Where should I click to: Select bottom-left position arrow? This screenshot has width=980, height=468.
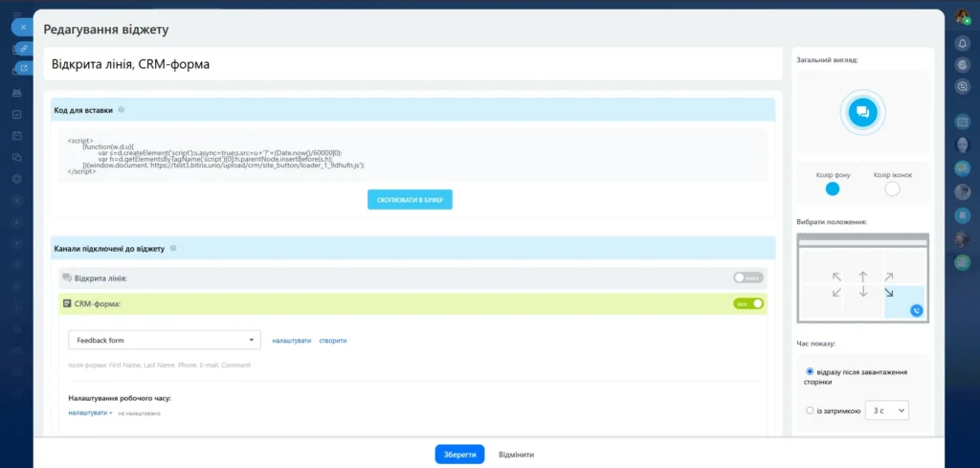click(x=836, y=292)
